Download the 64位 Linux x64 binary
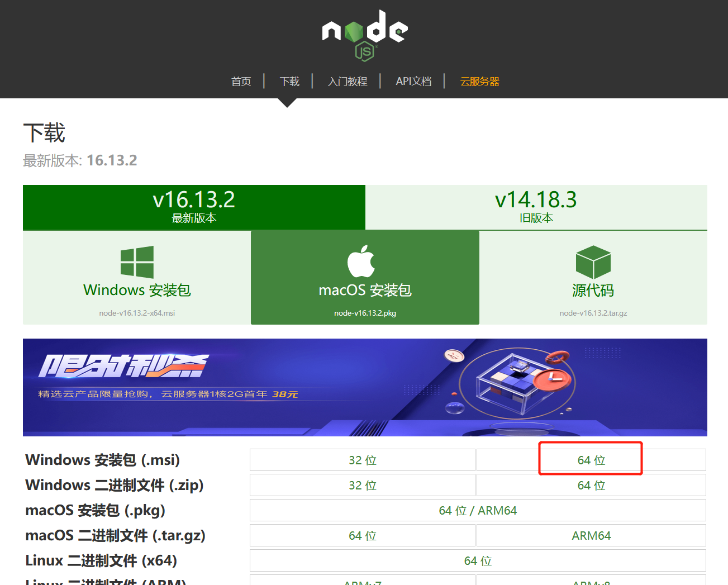The height and width of the screenshot is (585, 728). [478, 560]
